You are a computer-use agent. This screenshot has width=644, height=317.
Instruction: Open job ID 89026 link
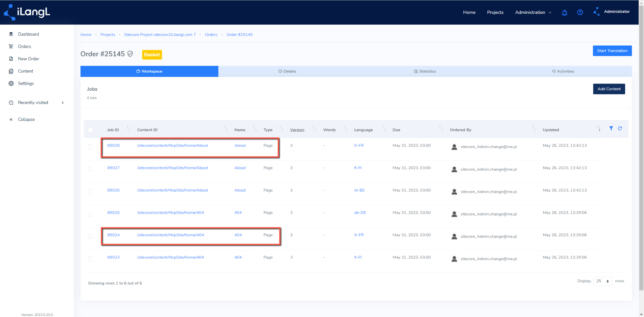(113, 190)
